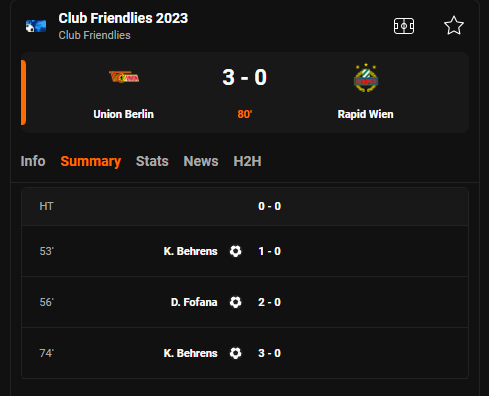489x396 pixels.
Task: Click the Rapid Wien team name
Action: click(x=365, y=114)
